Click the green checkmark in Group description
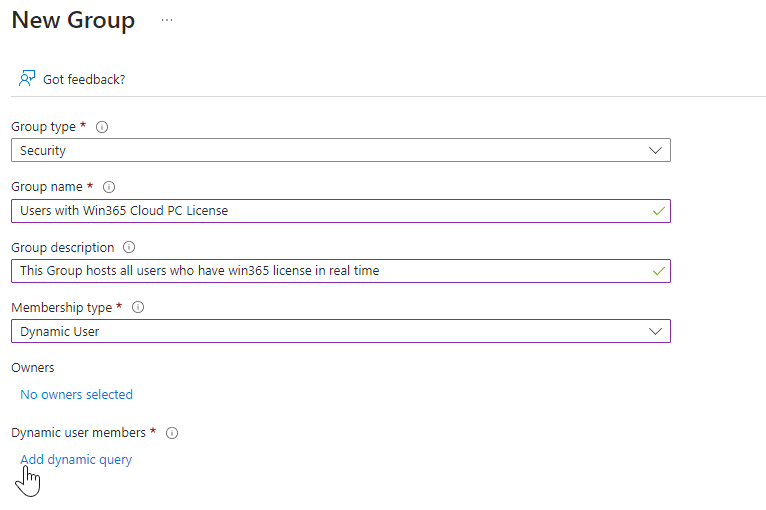766x510 pixels. click(657, 271)
